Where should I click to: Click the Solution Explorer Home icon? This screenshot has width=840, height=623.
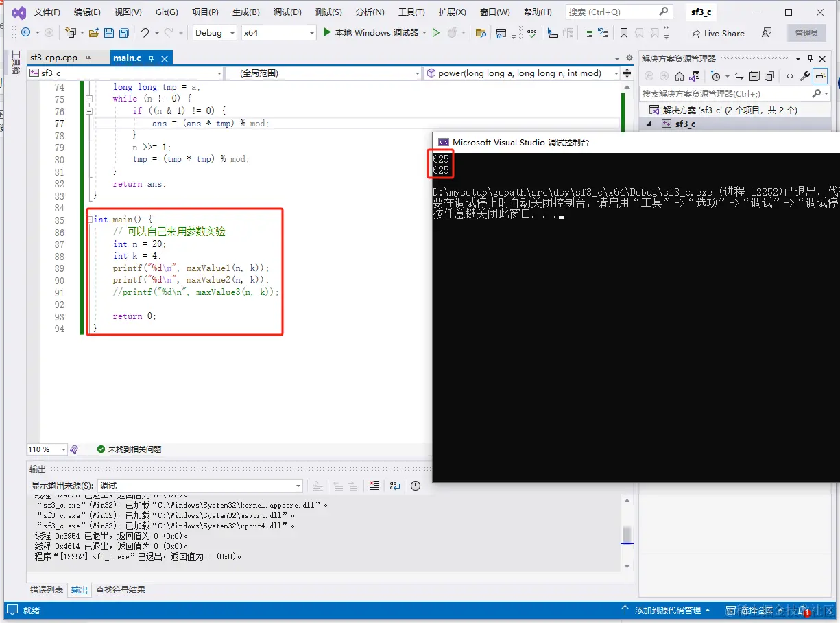point(679,76)
